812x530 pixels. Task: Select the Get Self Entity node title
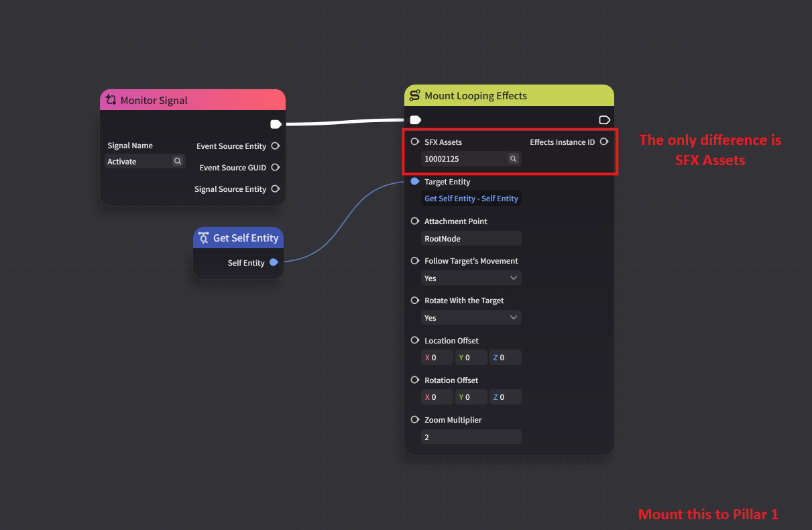245,237
